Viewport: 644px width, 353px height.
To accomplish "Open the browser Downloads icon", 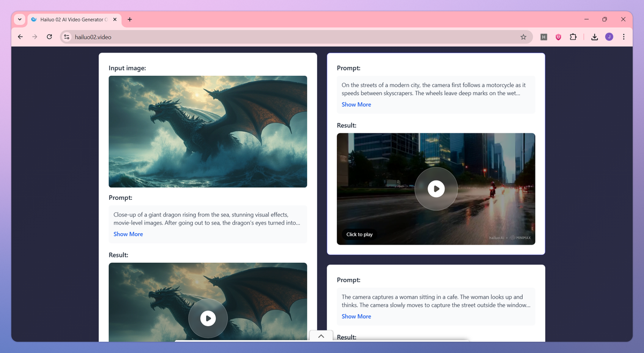I will [595, 37].
